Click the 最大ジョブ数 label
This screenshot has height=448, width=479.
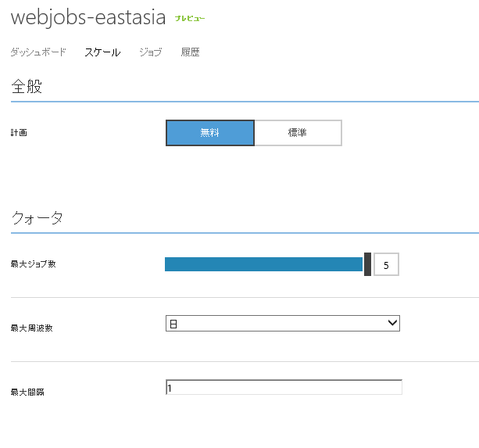coord(33,264)
